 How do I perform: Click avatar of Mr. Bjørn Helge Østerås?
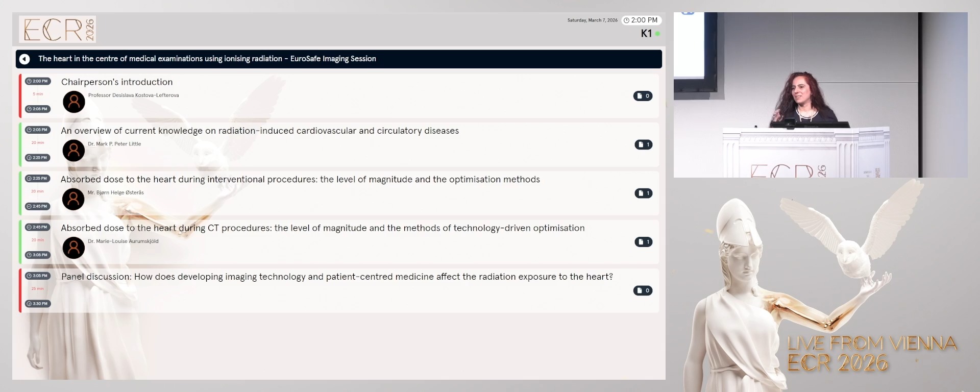[x=73, y=200]
